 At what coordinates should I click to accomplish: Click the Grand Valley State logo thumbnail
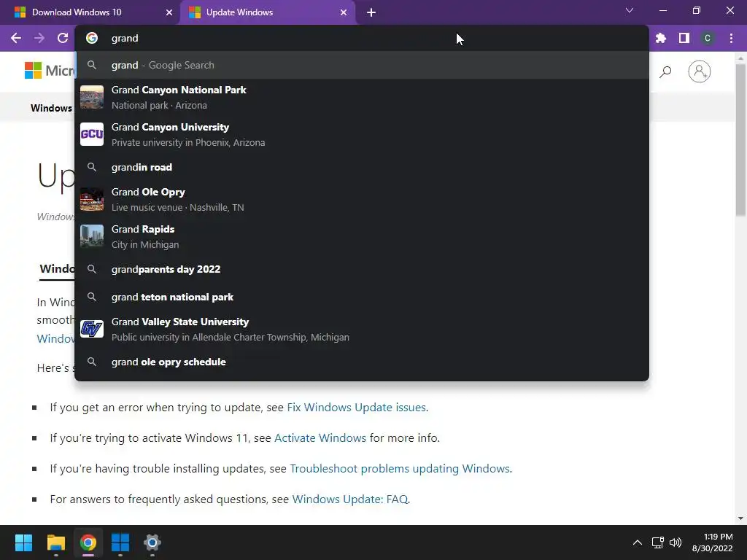91,329
